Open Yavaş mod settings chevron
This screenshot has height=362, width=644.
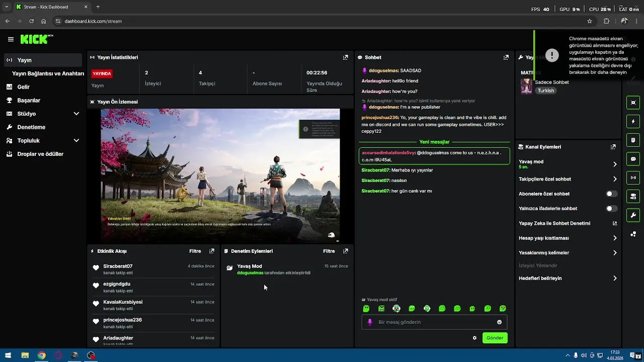[x=615, y=164]
